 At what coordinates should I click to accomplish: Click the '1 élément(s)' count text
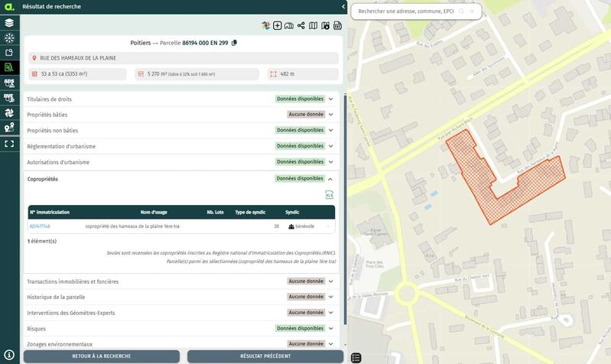[42, 241]
